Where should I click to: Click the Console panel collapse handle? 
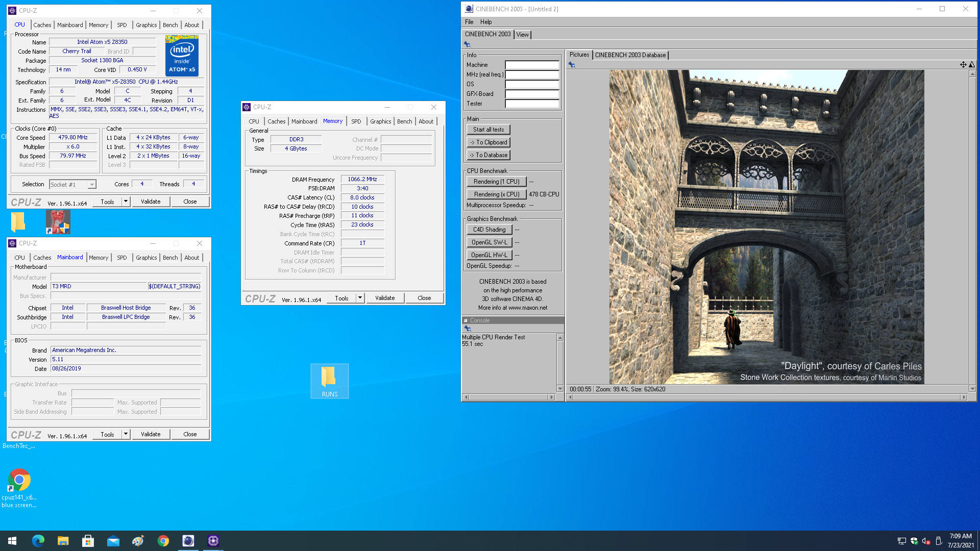point(465,320)
